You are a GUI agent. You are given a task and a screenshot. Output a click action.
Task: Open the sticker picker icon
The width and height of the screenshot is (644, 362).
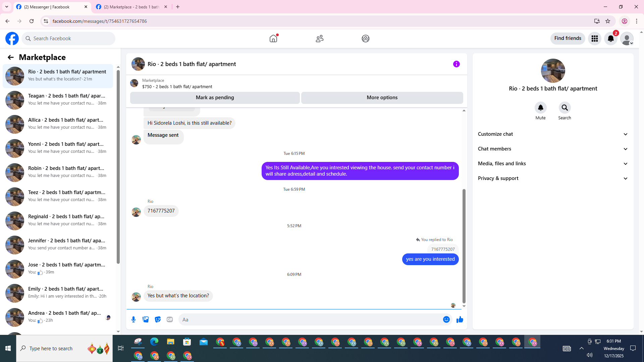click(158, 319)
